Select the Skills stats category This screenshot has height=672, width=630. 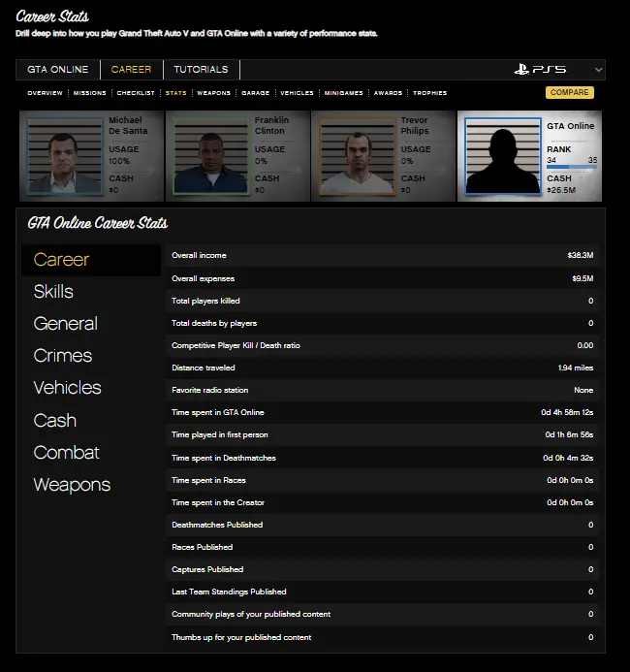coord(53,292)
